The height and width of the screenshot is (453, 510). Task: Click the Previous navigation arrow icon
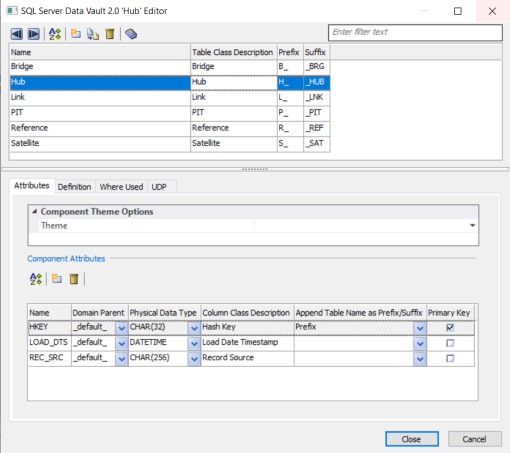pyautogui.click(x=17, y=34)
